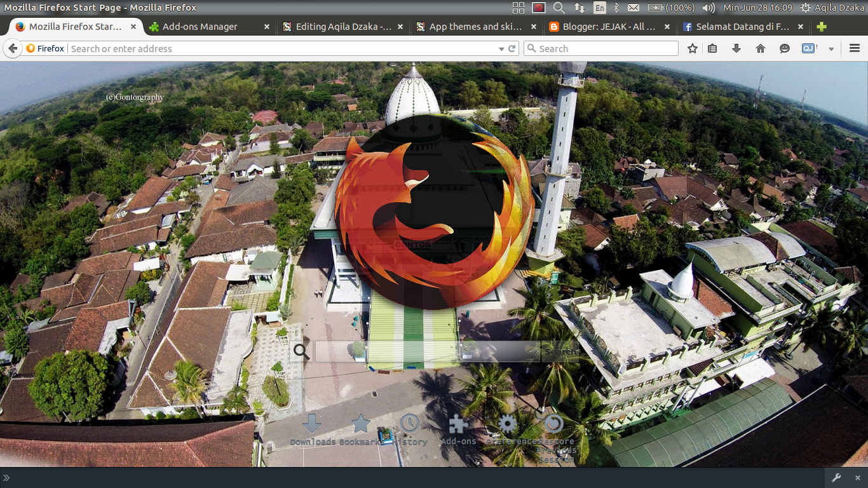Open the workspace switcher grid icon
The height and width of the screenshot is (488, 868).
pos(519,8)
